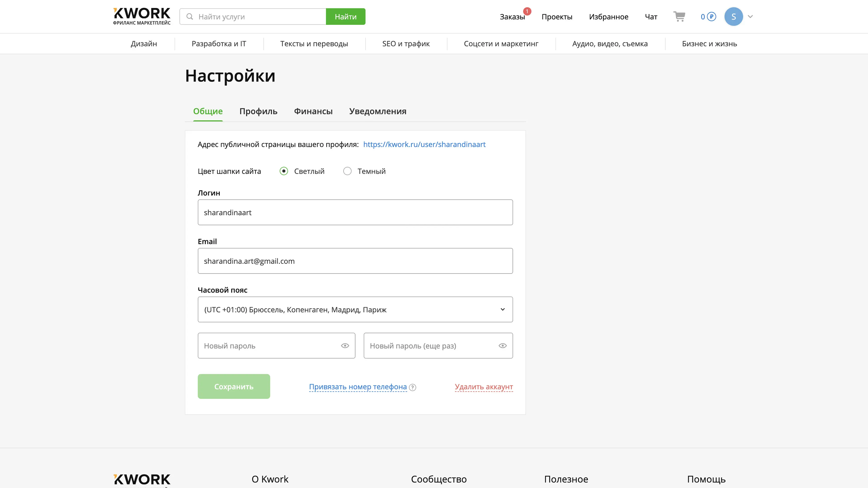Click the red orders notification badge
This screenshot has width=868, height=488.
coord(527,12)
